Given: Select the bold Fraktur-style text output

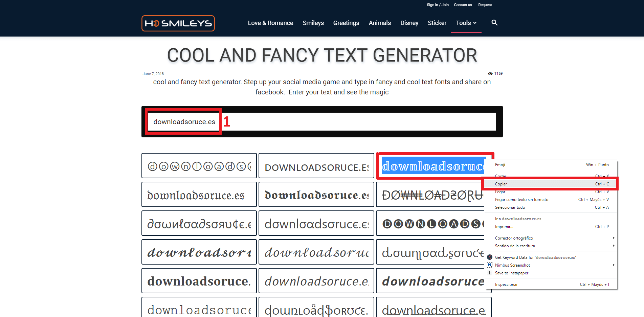Looking at the screenshot, I should 316,195.
